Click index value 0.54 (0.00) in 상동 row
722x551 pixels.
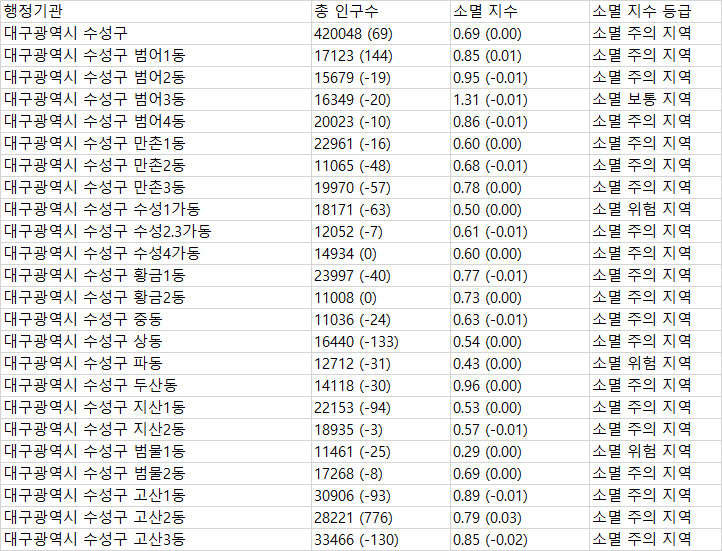[487, 342]
